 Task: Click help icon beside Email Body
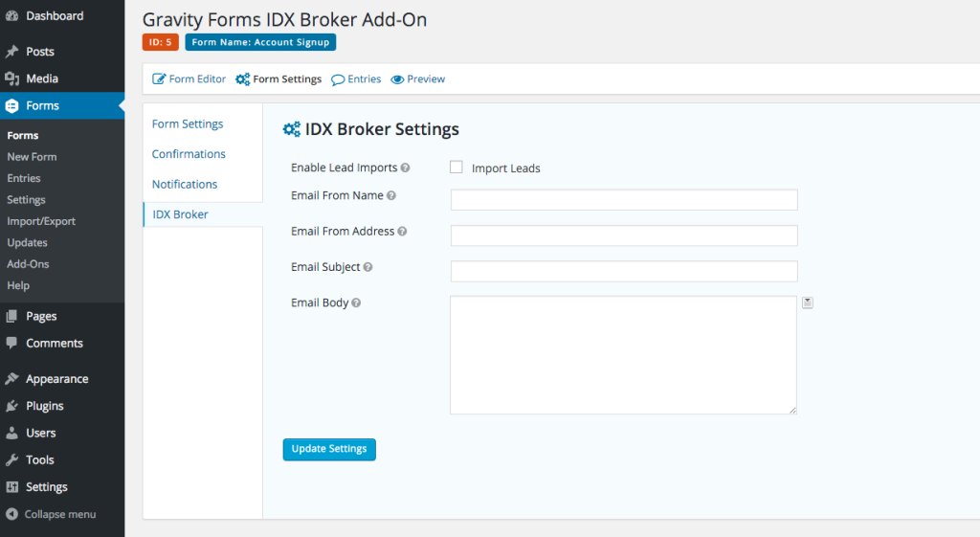point(356,302)
